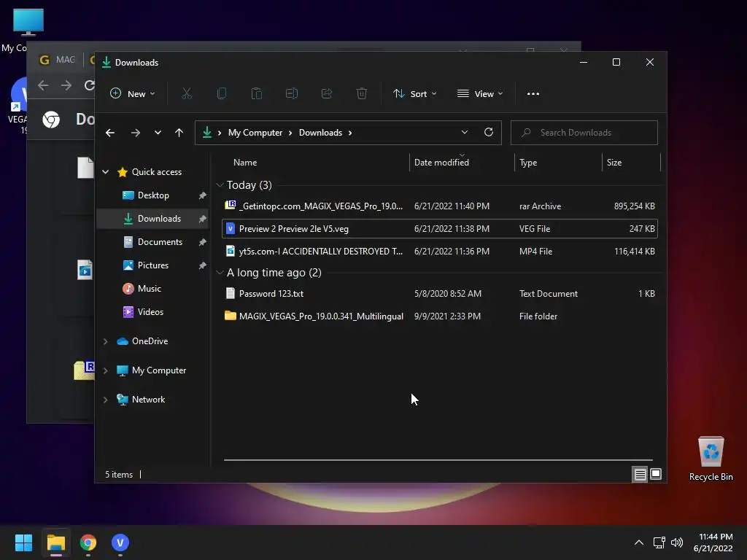Unpin Downloads from Quick access
Viewport: 747px width, 560px height.
[x=203, y=219]
